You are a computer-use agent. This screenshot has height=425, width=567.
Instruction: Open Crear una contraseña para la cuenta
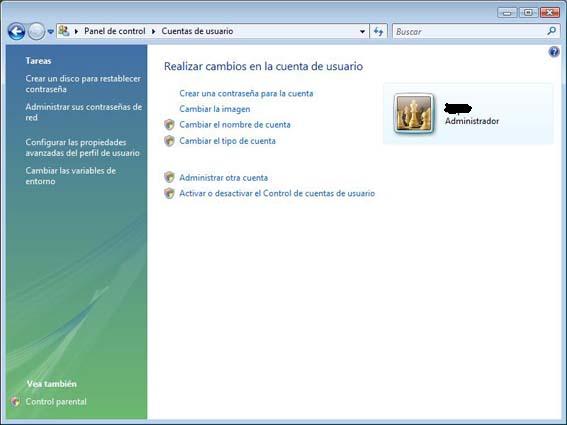246,93
